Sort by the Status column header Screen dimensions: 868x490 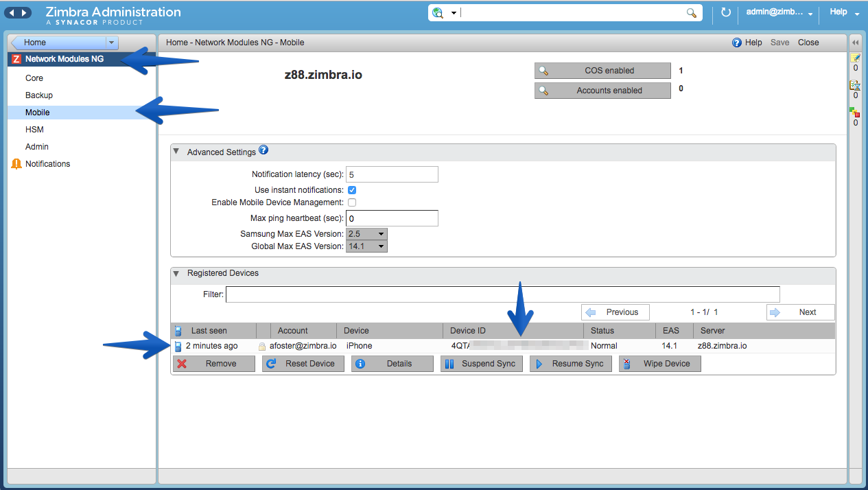click(619, 331)
